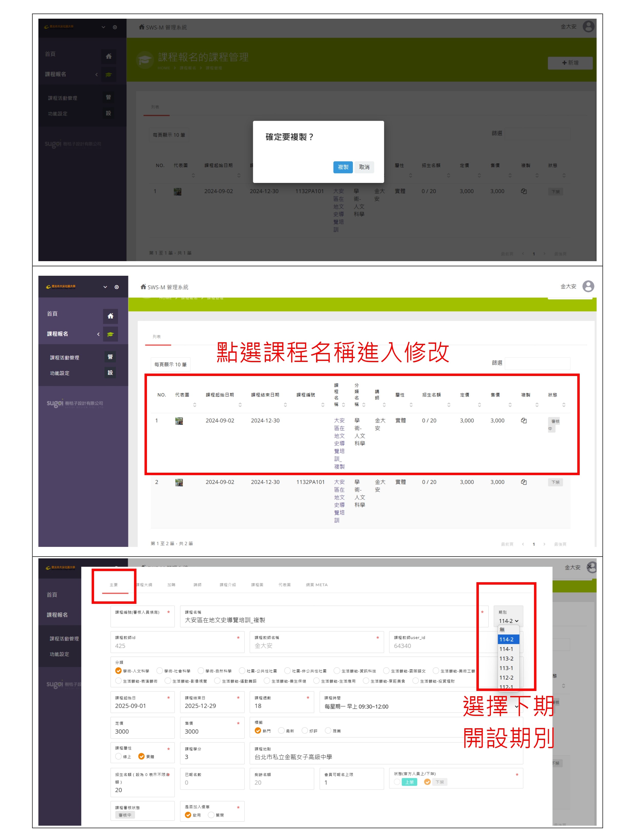The height and width of the screenshot is (840, 635).
Task: Select 學術-社會科學 category radio
Action: coord(160,671)
